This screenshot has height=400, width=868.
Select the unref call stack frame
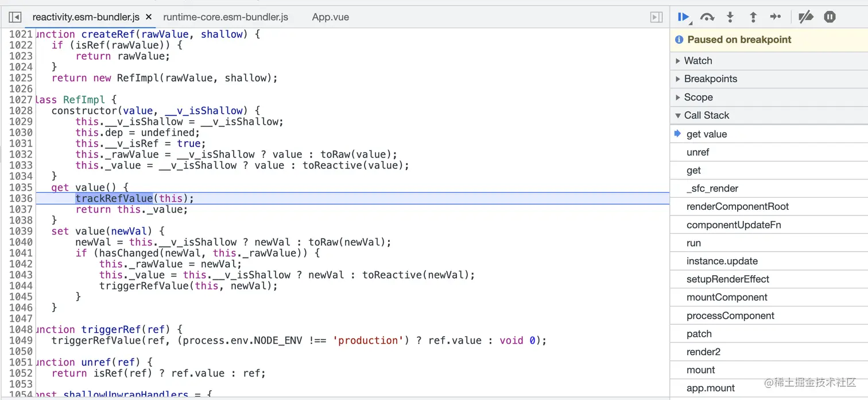point(697,152)
